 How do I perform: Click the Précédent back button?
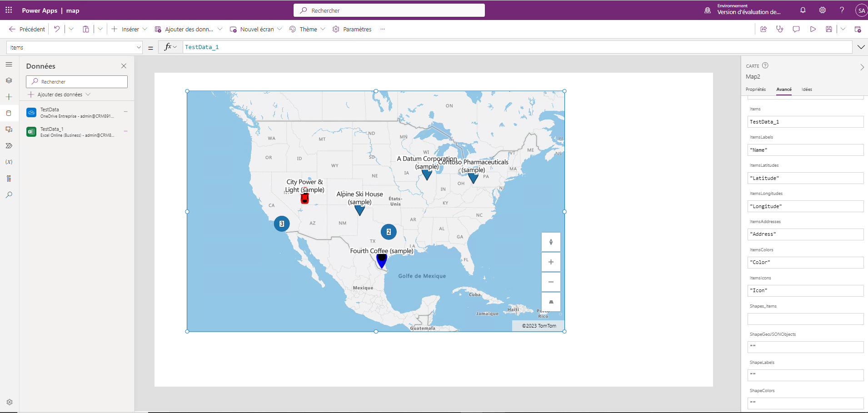point(27,29)
